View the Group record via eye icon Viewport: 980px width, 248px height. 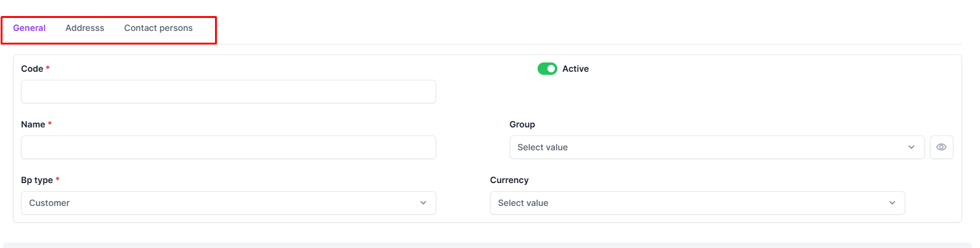[x=941, y=147]
